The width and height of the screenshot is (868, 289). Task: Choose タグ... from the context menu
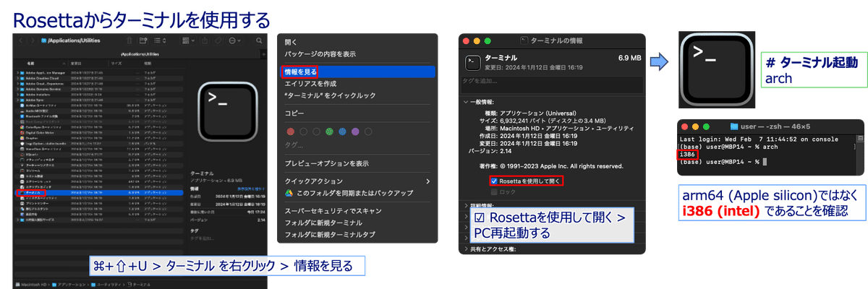click(x=293, y=145)
